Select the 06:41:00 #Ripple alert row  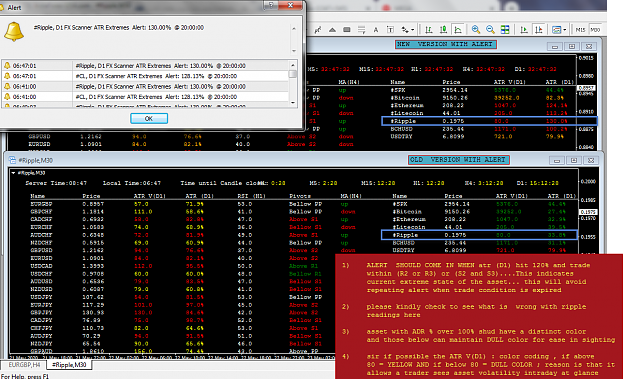(145, 86)
